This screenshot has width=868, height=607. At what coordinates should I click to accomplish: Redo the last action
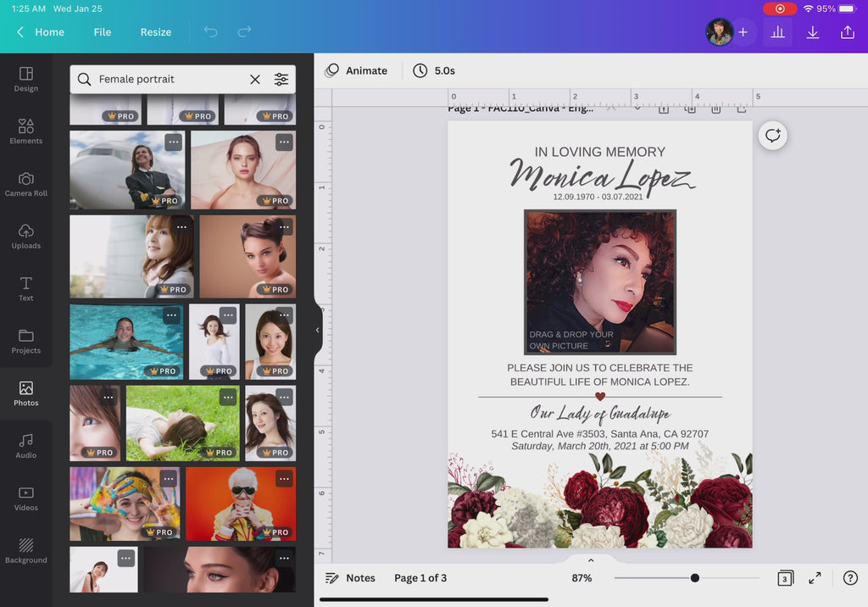point(244,31)
